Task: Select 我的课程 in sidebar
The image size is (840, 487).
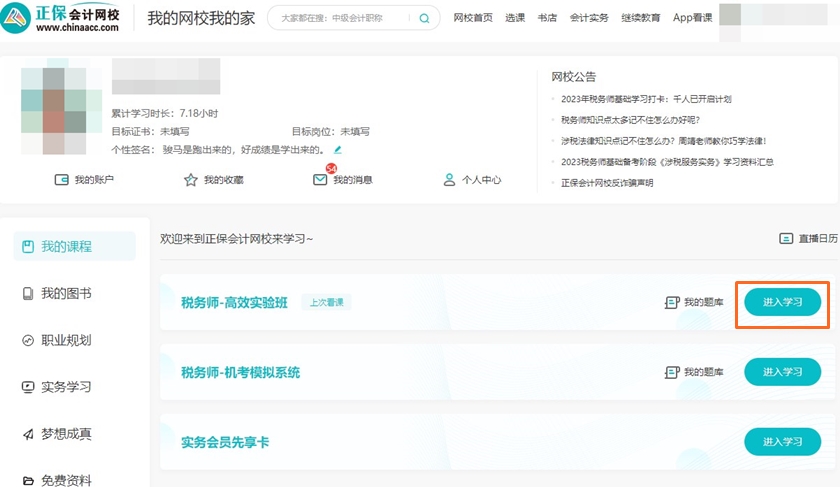Action: point(74,246)
